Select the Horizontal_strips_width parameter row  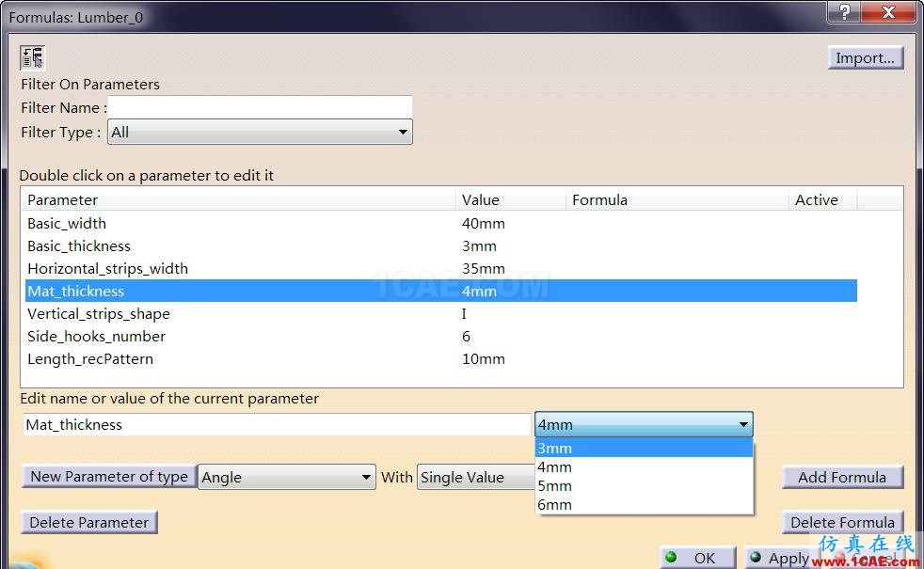(440, 269)
